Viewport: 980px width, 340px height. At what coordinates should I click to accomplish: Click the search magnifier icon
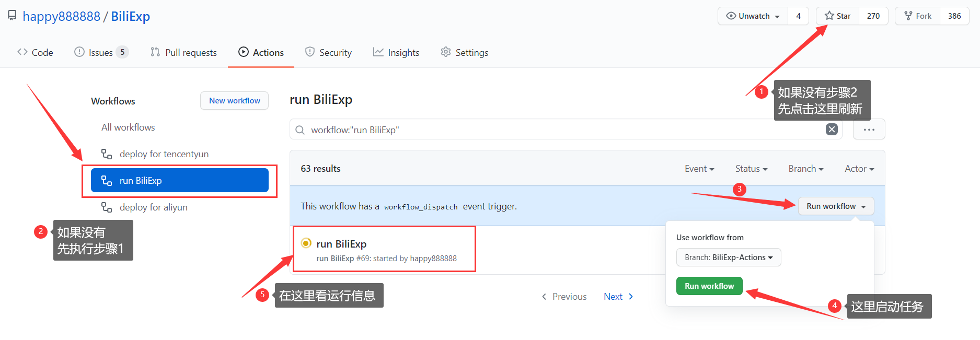(300, 130)
